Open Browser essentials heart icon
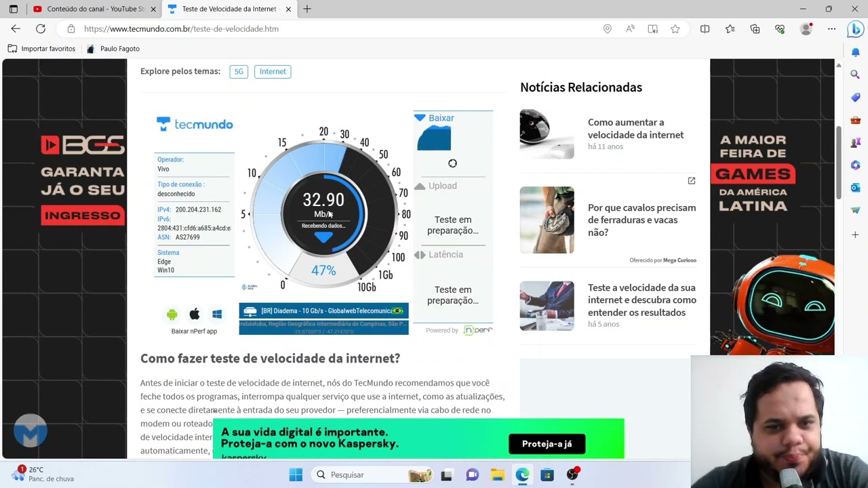Image resolution: width=868 pixels, height=488 pixels. [x=780, y=28]
